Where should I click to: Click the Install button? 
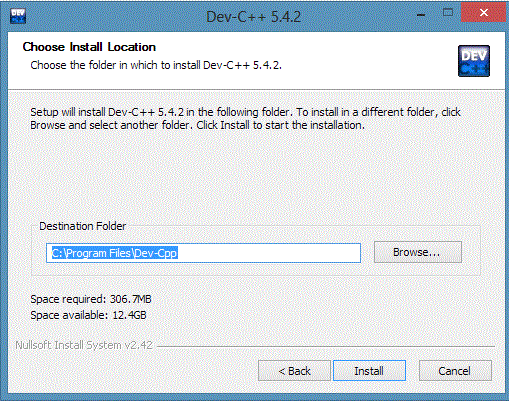pyautogui.click(x=369, y=370)
